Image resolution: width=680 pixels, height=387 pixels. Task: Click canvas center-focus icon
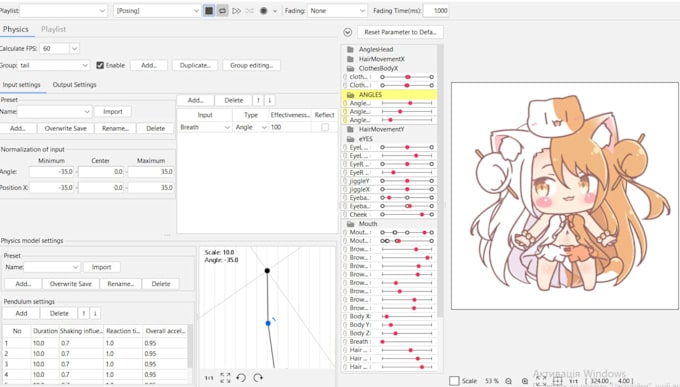[x=558, y=381]
